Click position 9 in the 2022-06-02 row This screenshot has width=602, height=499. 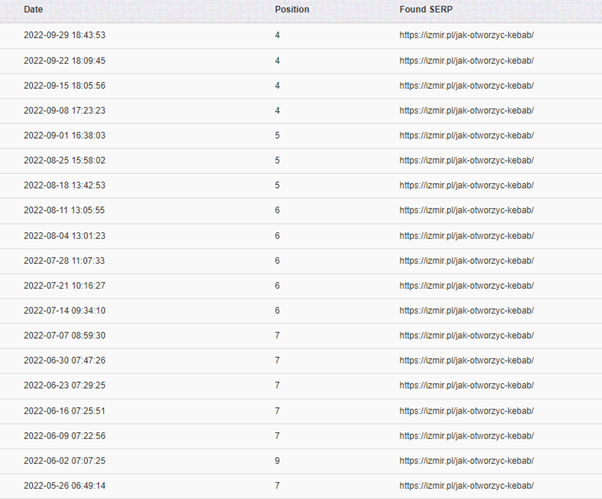(x=277, y=461)
